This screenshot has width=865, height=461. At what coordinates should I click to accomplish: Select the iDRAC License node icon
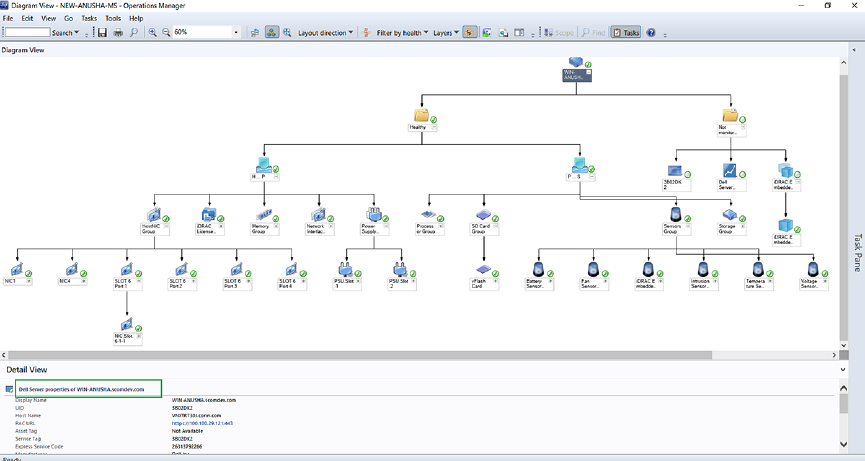(x=209, y=215)
